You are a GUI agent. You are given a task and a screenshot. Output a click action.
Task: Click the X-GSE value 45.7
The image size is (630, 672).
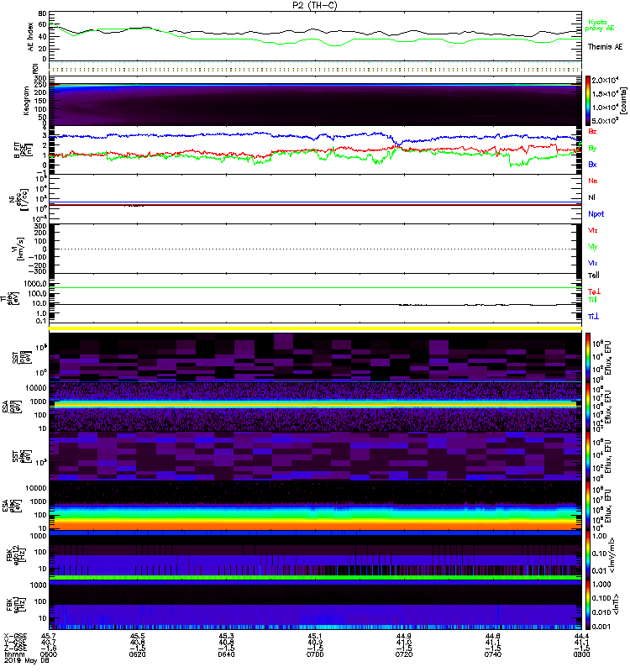pos(49,636)
